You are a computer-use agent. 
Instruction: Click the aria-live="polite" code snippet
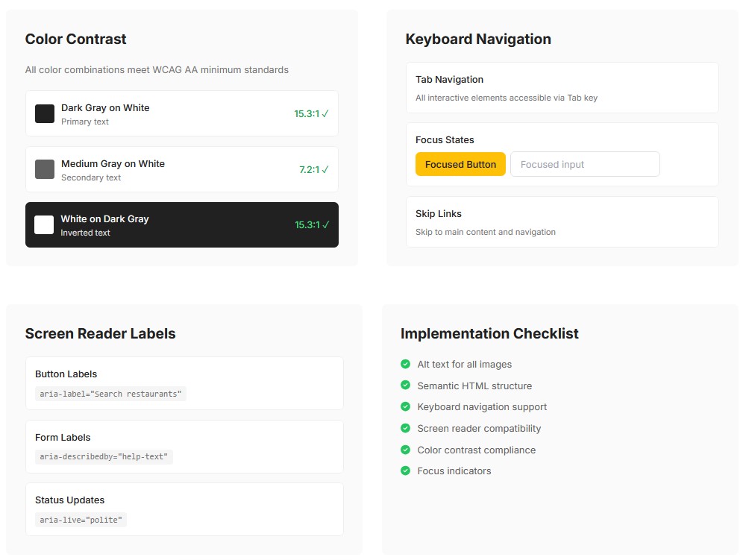click(81, 520)
